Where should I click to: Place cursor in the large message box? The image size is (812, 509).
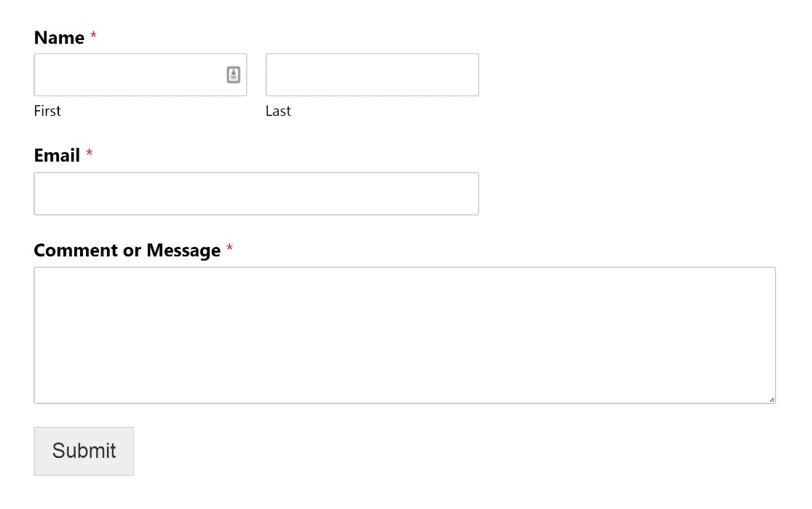point(405,336)
